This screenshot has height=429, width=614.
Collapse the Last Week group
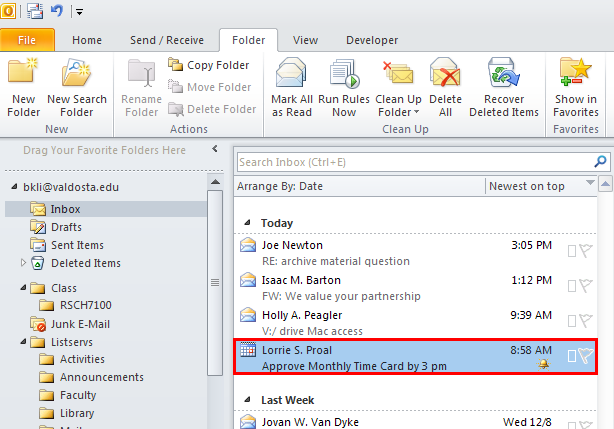click(x=247, y=400)
